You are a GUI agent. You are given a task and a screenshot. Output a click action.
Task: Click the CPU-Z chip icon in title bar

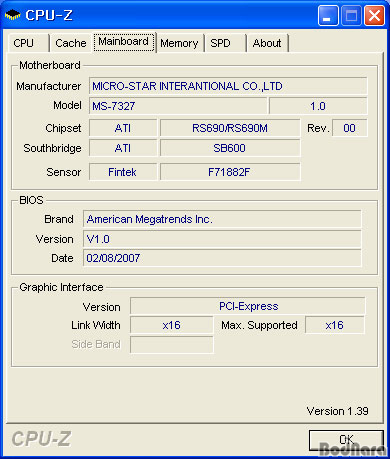(13, 15)
